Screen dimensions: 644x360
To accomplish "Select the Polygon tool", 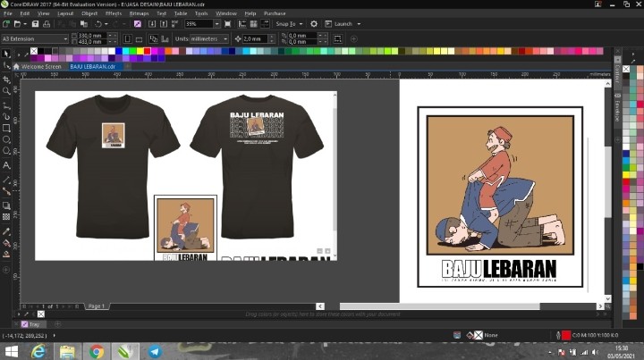I will coord(6,151).
